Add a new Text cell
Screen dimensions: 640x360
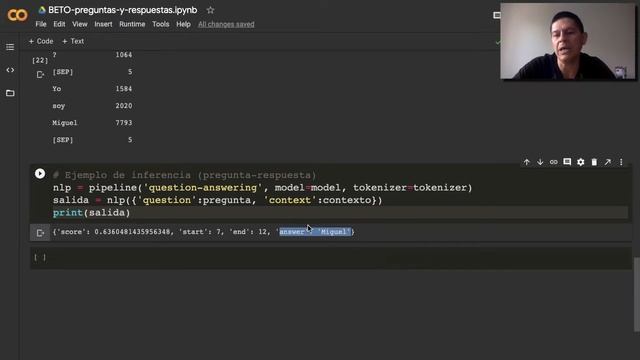pyautogui.click(x=73, y=41)
